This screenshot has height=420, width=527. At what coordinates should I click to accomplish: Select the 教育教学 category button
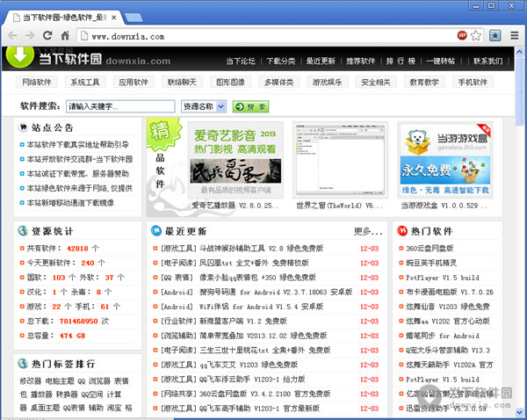pos(424,82)
